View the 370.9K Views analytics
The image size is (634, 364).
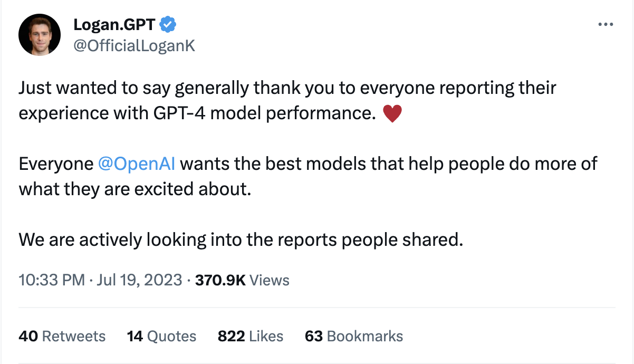pyautogui.click(x=242, y=280)
